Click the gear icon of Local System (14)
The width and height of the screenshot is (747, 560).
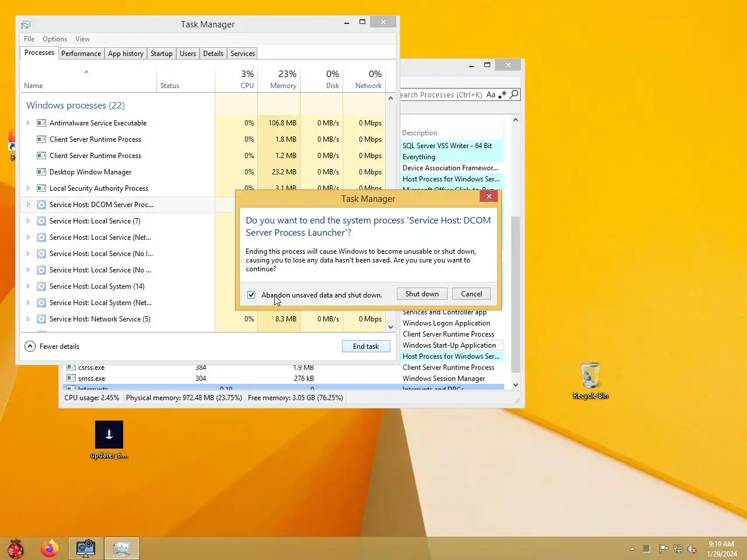tap(41, 286)
